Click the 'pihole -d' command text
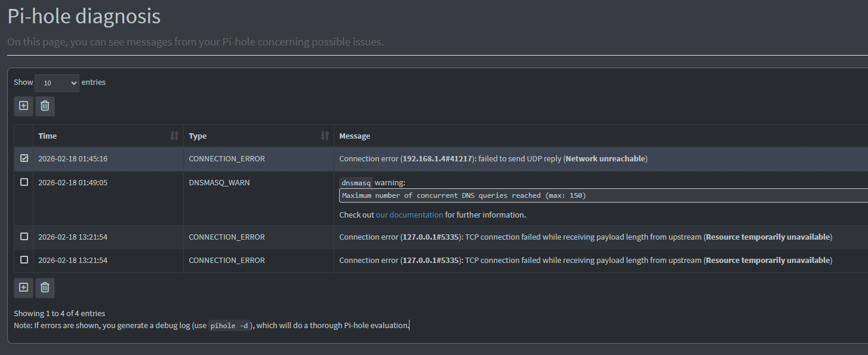The height and width of the screenshot is (355, 868). (x=229, y=326)
